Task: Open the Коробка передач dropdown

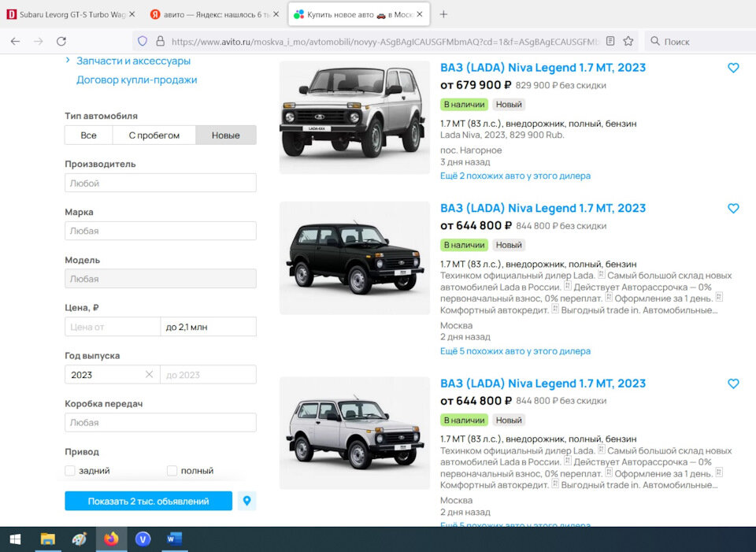Action: tap(161, 422)
